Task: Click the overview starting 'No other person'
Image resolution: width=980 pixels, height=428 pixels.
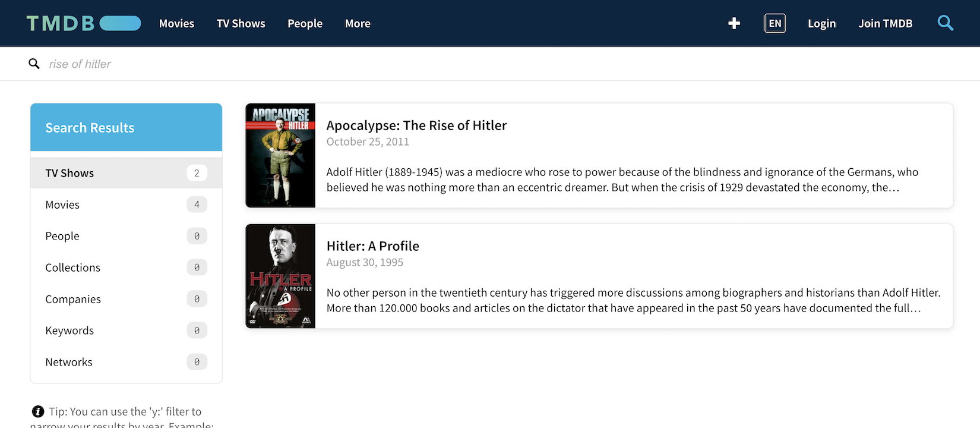Action: coord(634,300)
